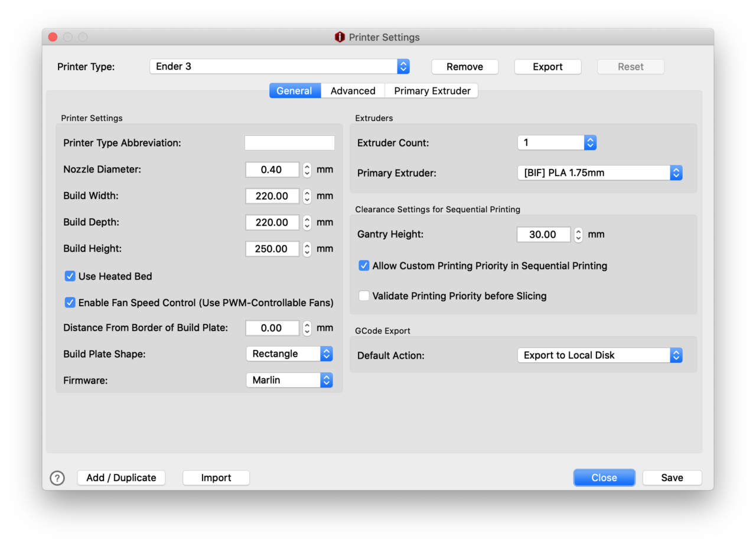Open the GCode Default Action dropdown

coord(599,355)
